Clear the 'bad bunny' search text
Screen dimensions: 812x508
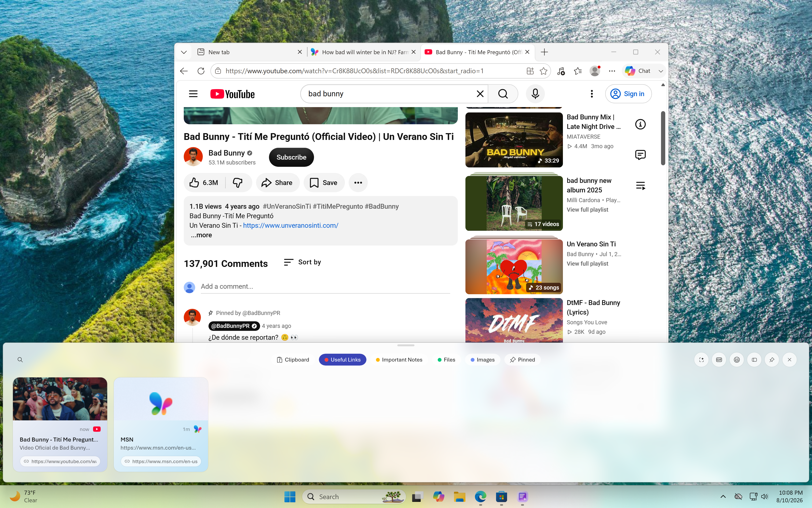[480, 94]
